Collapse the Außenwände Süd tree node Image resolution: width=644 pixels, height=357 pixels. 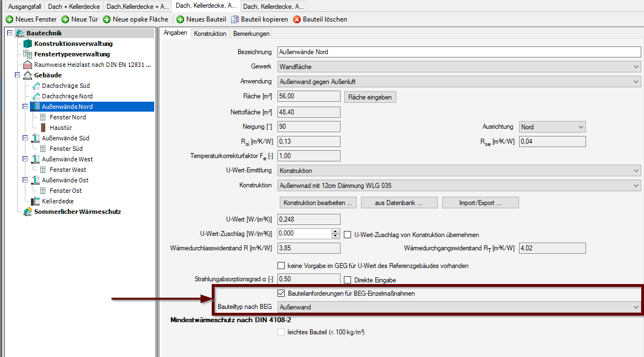[25, 138]
